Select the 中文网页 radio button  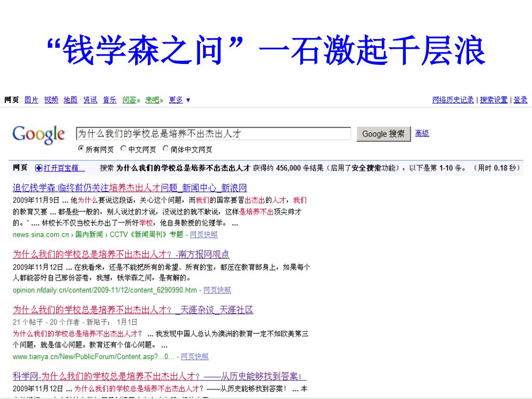tap(123, 148)
